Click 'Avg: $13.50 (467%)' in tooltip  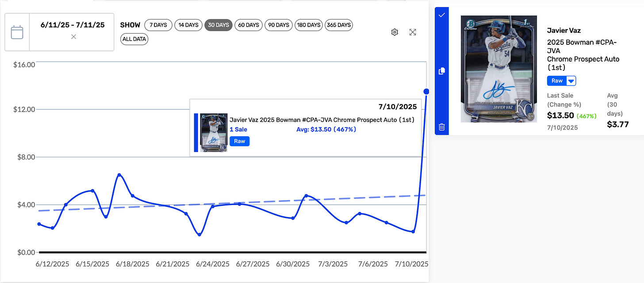pos(326,129)
